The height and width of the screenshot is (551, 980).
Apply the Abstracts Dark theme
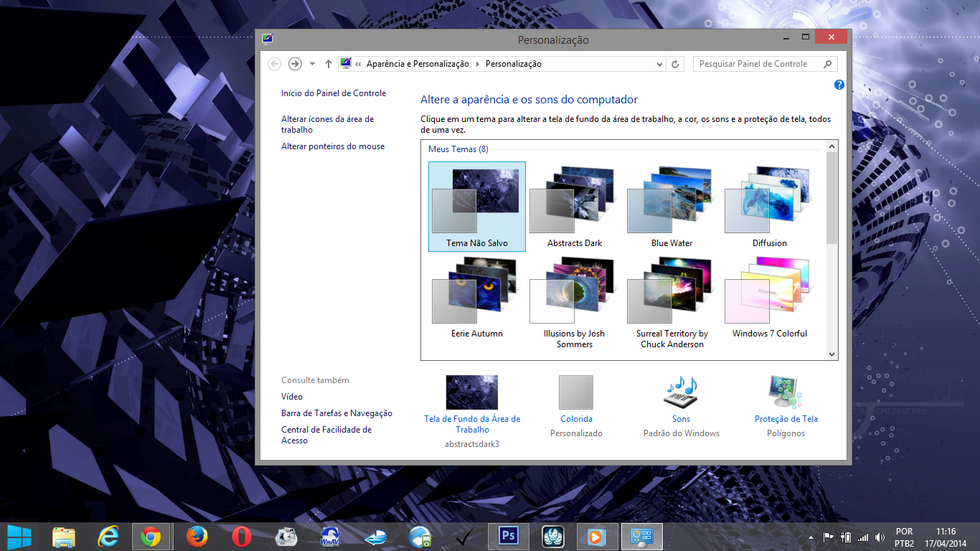tap(575, 207)
